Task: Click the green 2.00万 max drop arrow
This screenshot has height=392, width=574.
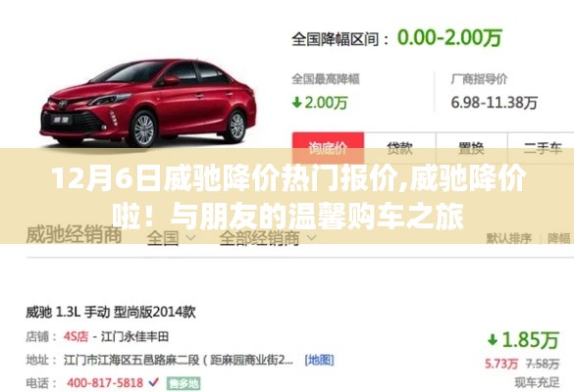Action: [x=297, y=102]
